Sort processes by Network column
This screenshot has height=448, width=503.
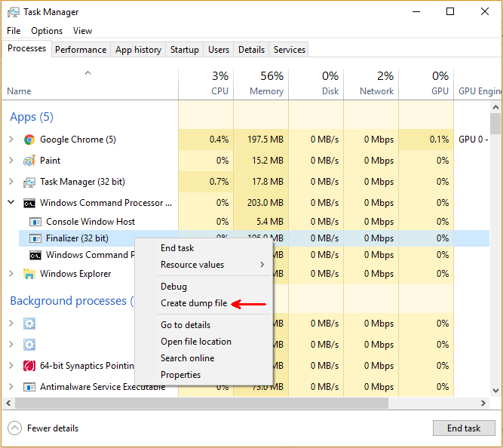tap(371, 84)
